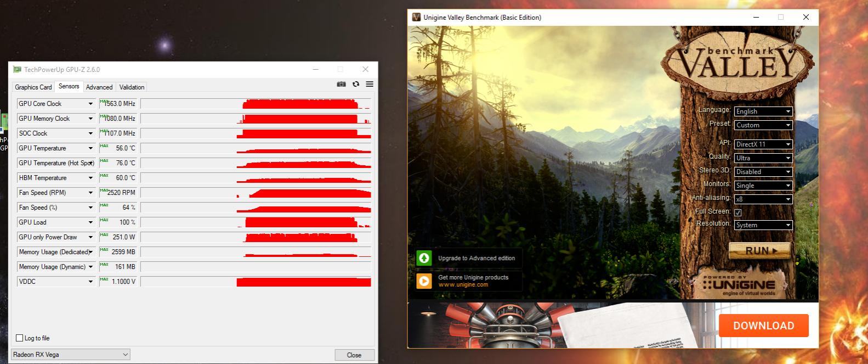
Task: Toggle the Full Screen checkbox
Action: (x=738, y=212)
